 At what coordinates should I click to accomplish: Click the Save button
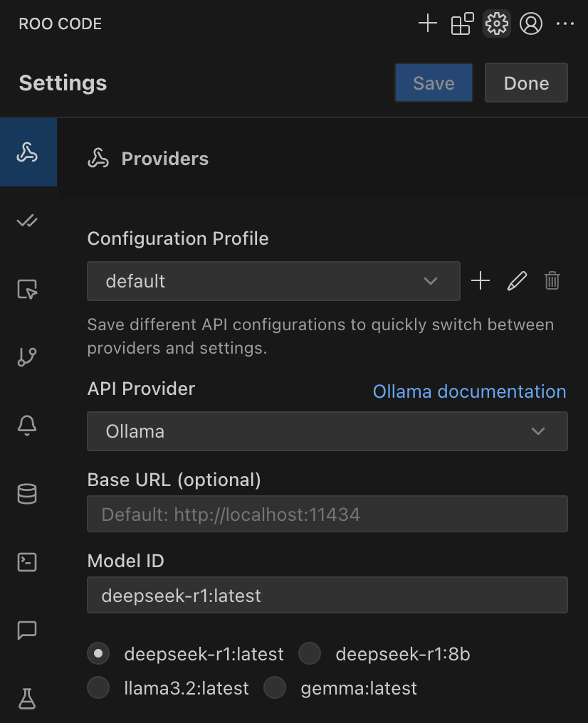click(434, 83)
